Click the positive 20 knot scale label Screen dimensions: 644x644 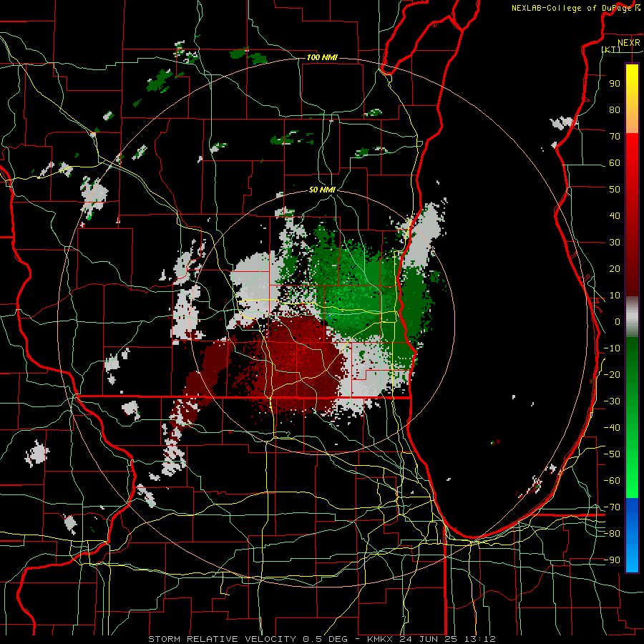[615, 268]
